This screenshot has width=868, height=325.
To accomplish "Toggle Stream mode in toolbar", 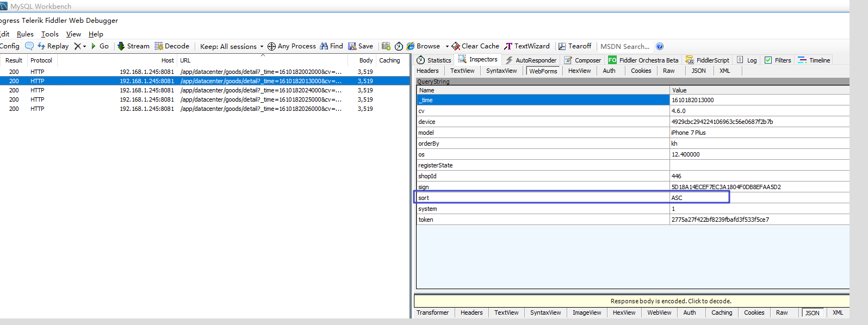I will coord(133,46).
